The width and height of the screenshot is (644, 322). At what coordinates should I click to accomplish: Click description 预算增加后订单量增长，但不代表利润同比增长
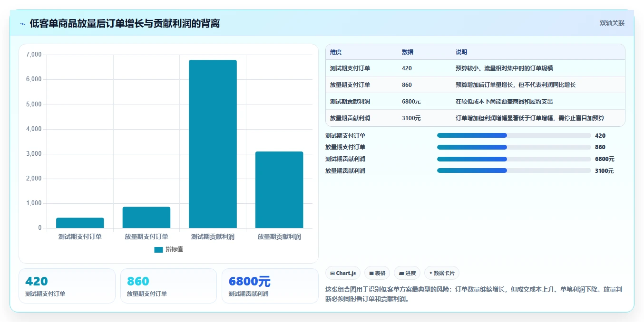tap(516, 85)
